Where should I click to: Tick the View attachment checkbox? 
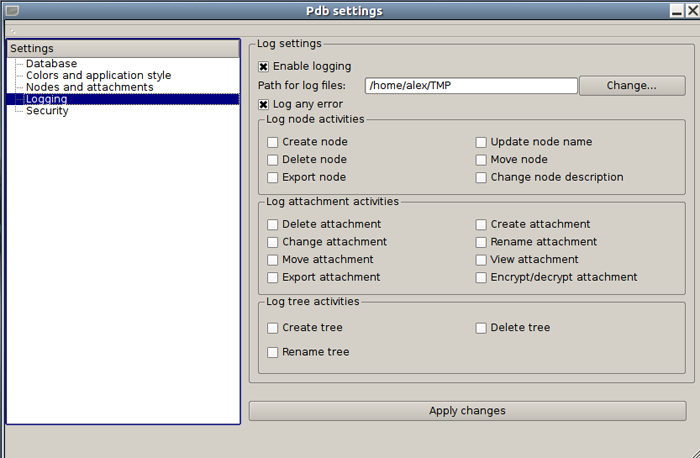[481, 260]
